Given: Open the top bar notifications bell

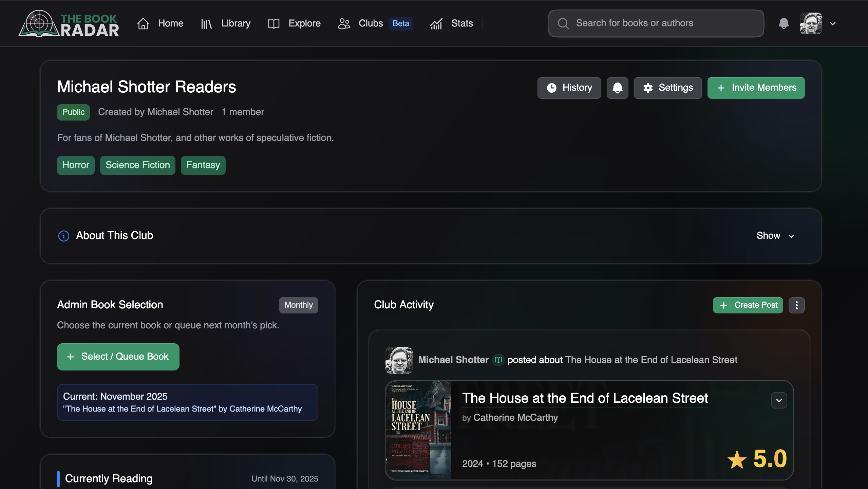Looking at the screenshot, I should coord(784,23).
